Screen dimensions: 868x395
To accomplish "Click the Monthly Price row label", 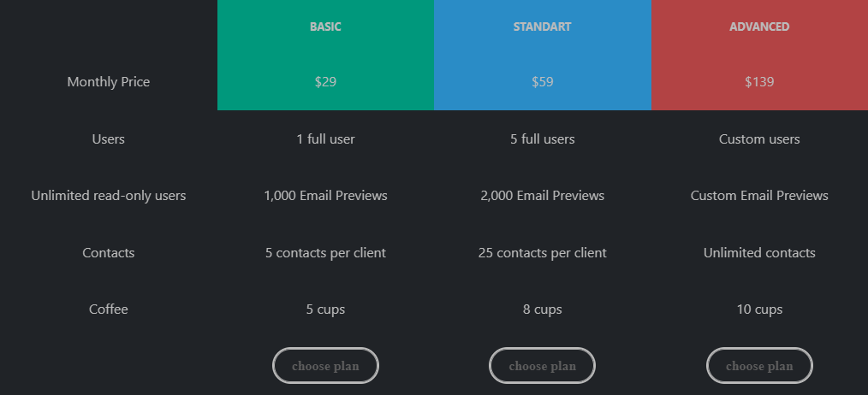I will 109,82.
